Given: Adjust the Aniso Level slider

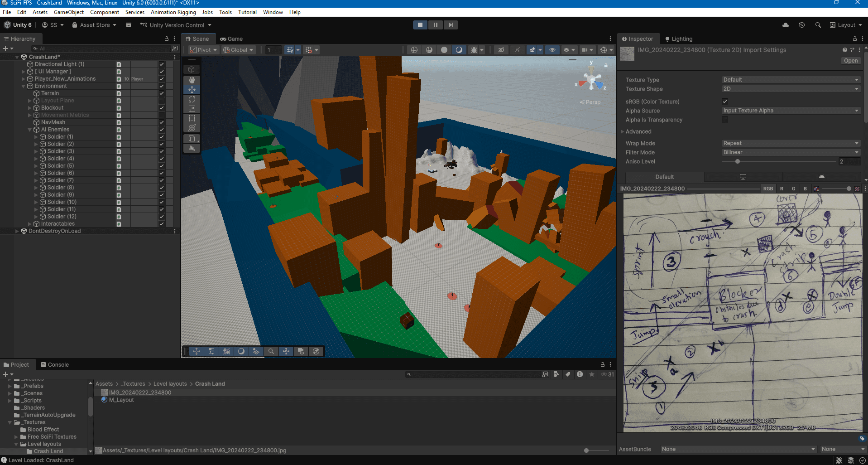Looking at the screenshot, I should [738, 161].
